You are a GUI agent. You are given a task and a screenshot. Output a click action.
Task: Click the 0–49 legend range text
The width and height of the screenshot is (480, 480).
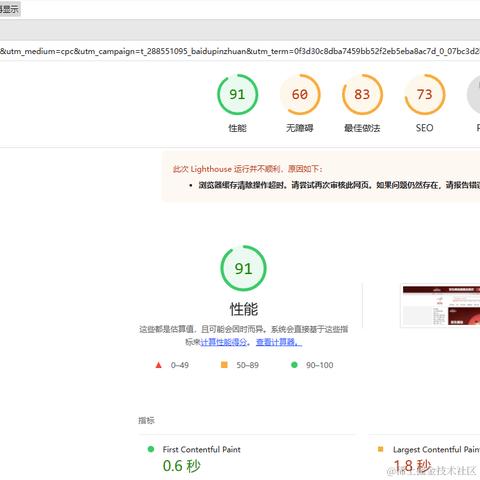[180, 365]
